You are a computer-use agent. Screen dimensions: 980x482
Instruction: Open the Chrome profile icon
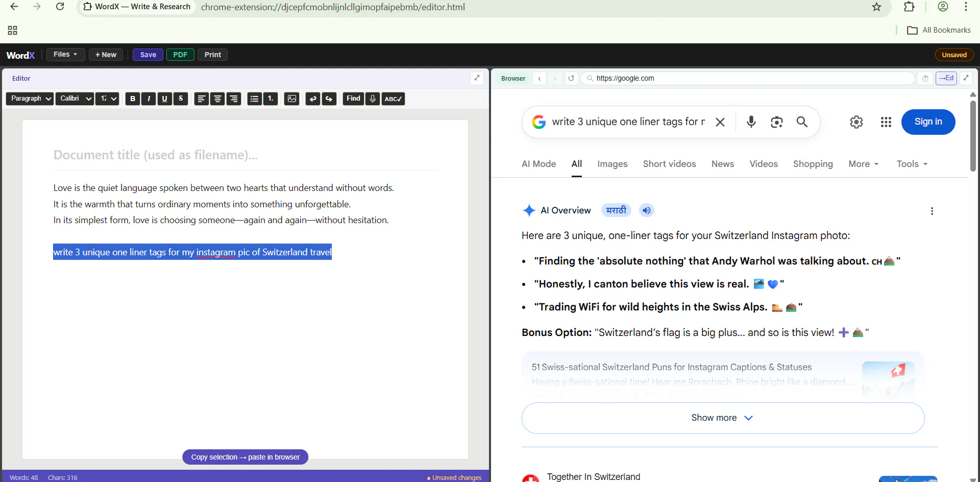coord(943,7)
